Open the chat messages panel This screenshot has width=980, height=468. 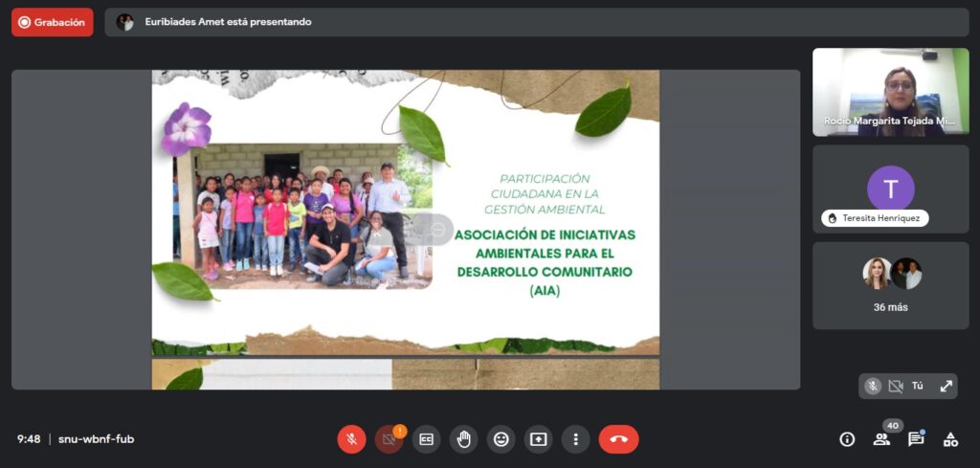(x=916, y=439)
